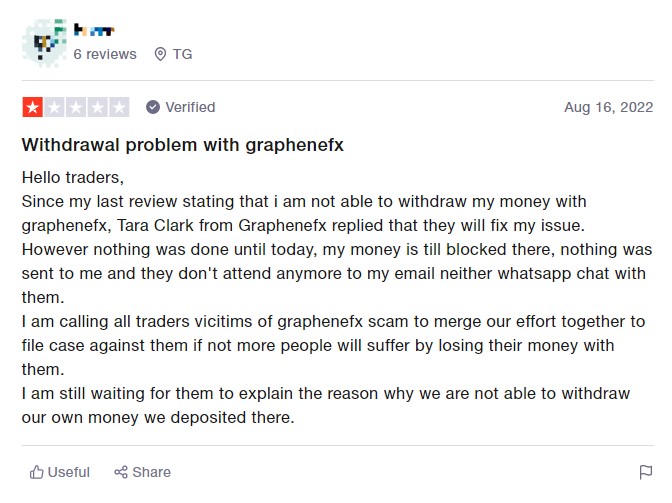Click the red first rating star
Viewport: 672px width, 503px height.
coord(33,107)
